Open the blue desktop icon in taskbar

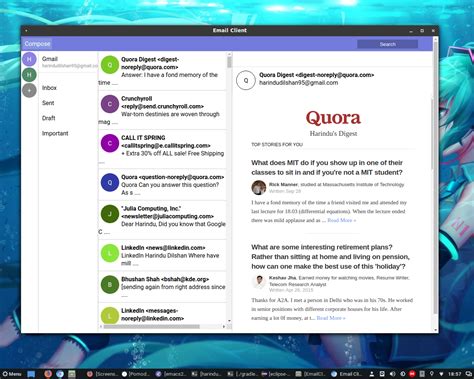[31, 374]
